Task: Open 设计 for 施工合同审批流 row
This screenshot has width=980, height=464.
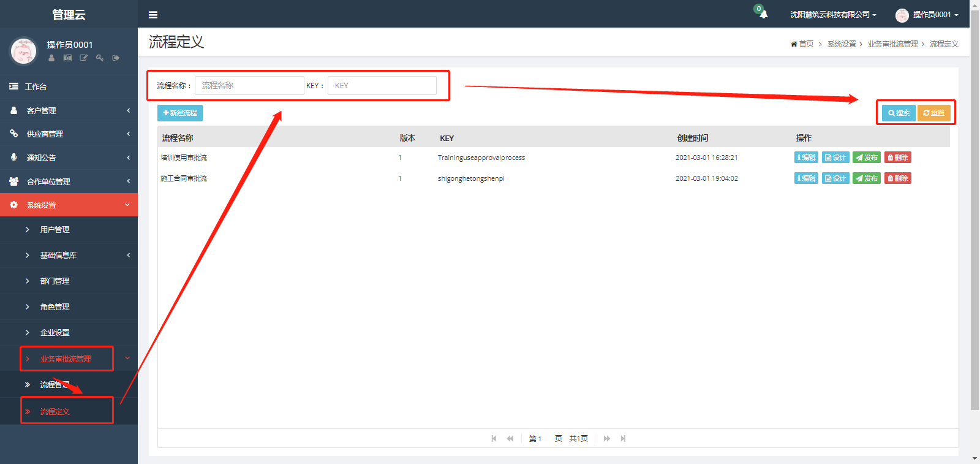Action: 835,178
